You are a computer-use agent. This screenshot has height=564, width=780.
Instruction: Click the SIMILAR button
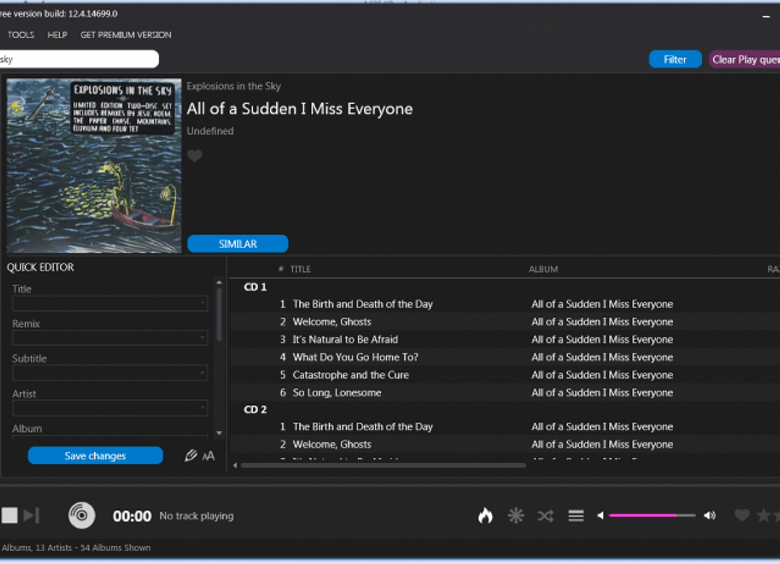point(238,244)
